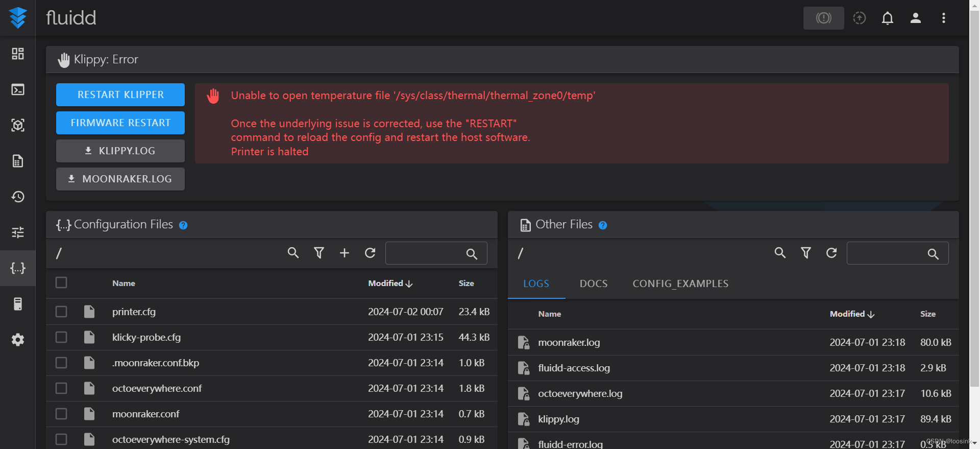The width and height of the screenshot is (980, 449).
Task: Check the klicky-probe.cfg checkbox
Action: [x=61, y=337]
